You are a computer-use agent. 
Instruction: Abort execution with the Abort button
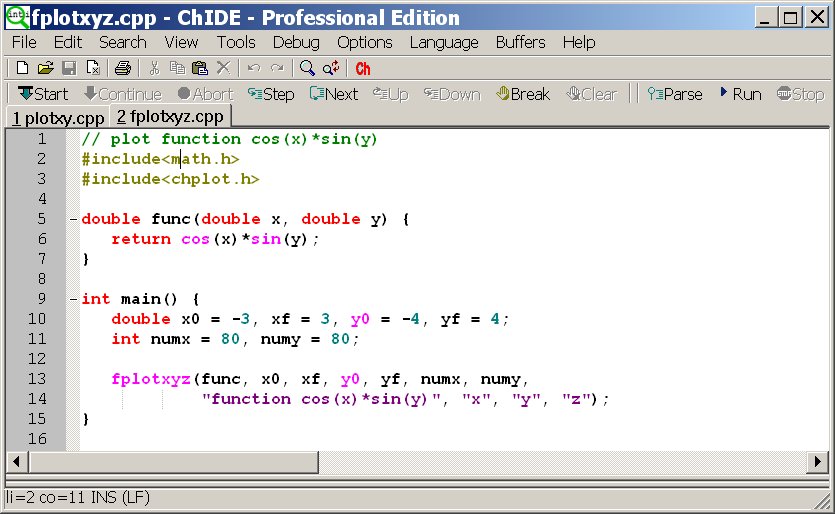(206, 94)
